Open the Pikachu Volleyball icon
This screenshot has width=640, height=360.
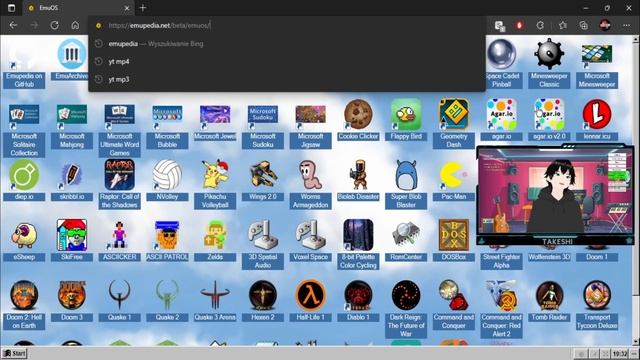pos(215,184)
